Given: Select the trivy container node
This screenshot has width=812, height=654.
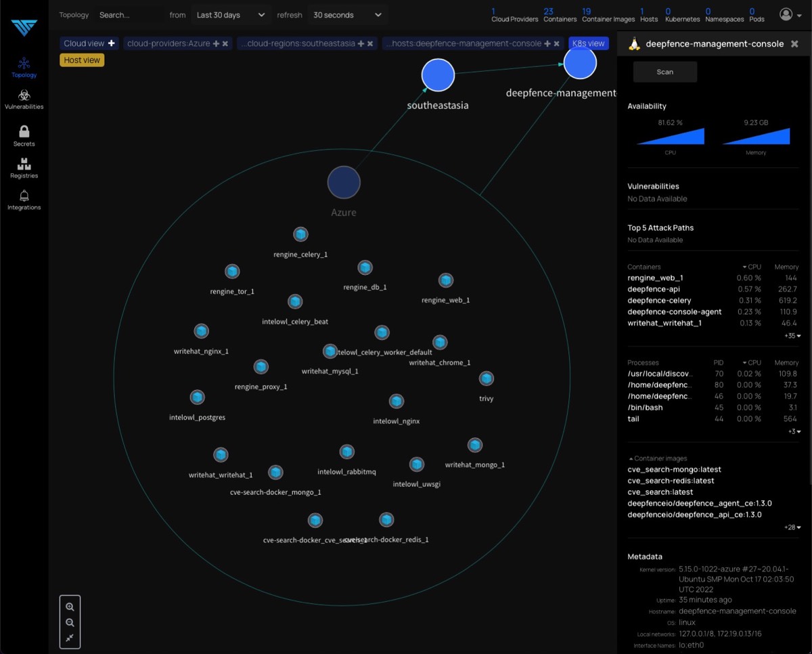Looking at the screenshot, I should [486, 378].
